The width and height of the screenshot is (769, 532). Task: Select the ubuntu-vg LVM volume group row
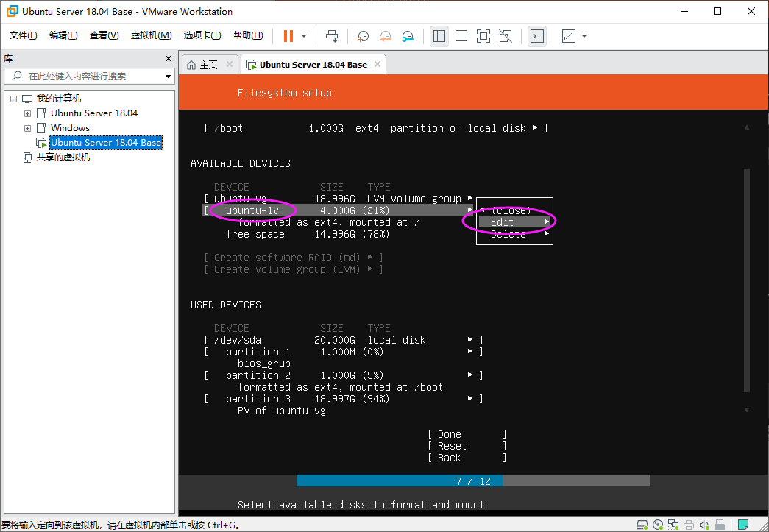pyautogui.click(x=339, y=199)
